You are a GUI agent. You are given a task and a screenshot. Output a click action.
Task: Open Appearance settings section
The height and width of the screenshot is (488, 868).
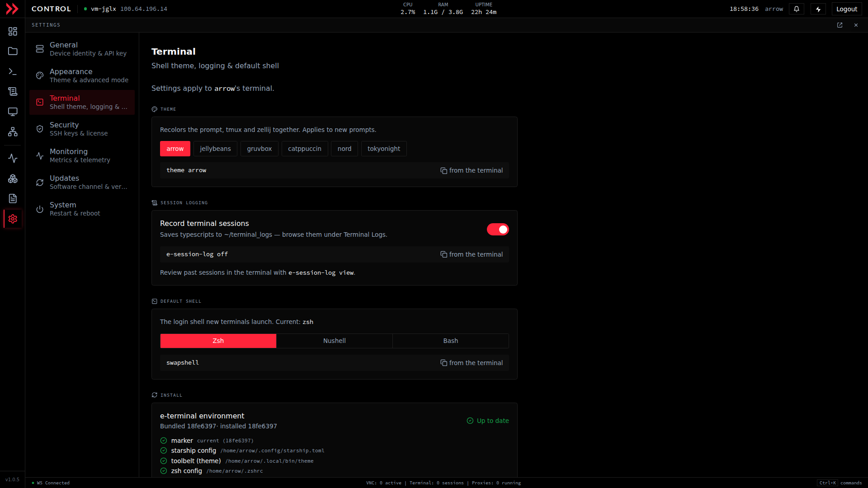[82, 75]
